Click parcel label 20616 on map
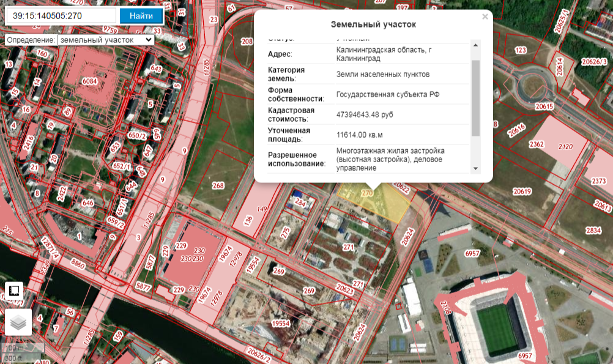613x364 pixels. coord(516,130)
